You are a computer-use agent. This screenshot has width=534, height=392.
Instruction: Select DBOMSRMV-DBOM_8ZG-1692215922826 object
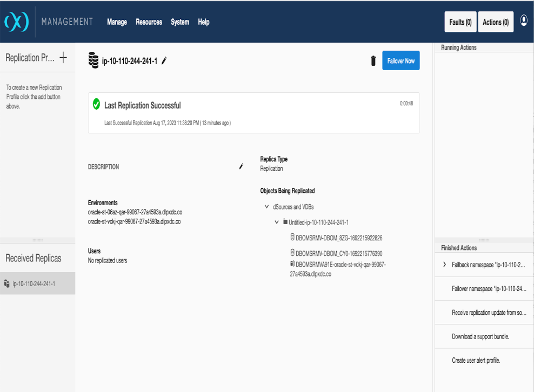point(339,238)
